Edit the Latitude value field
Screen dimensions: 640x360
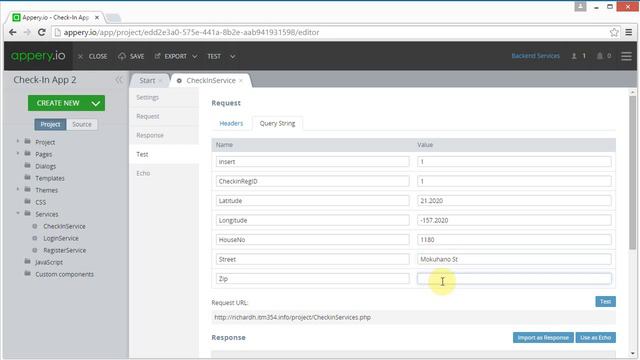[514, 201]
